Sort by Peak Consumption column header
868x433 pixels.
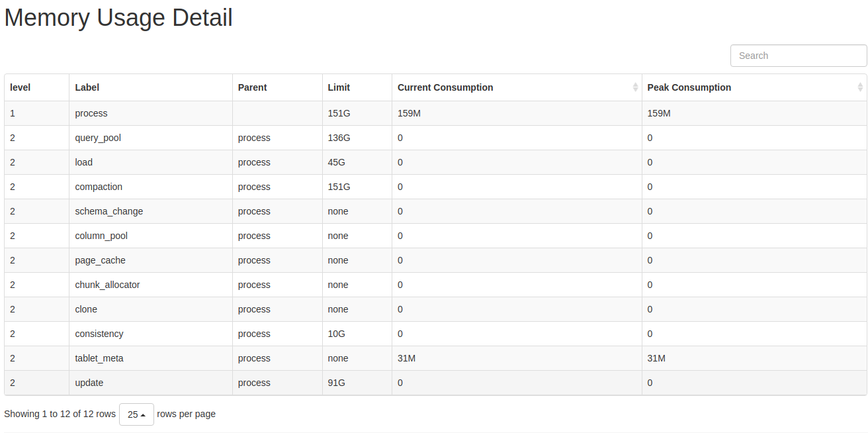(x=689, y=87)
